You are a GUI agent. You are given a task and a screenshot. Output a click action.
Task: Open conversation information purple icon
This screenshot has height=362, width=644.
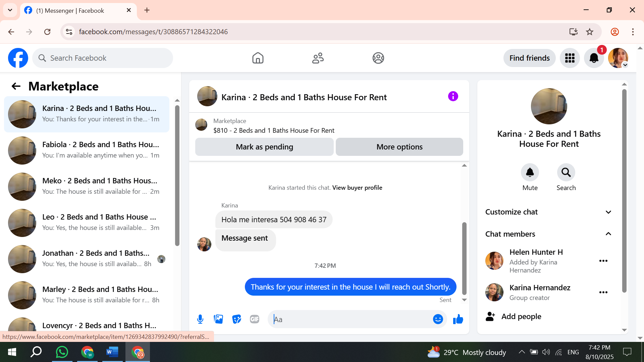point(453,97)
